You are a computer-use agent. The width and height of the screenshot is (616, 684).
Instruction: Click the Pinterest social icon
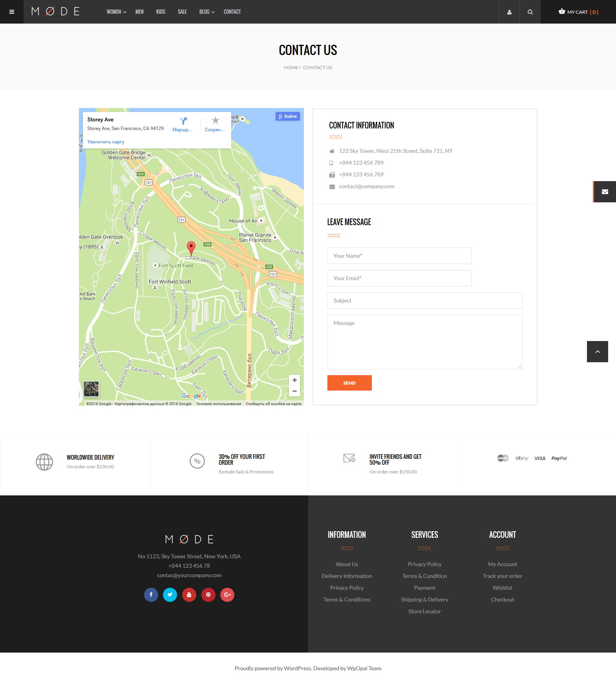[208, 594]
